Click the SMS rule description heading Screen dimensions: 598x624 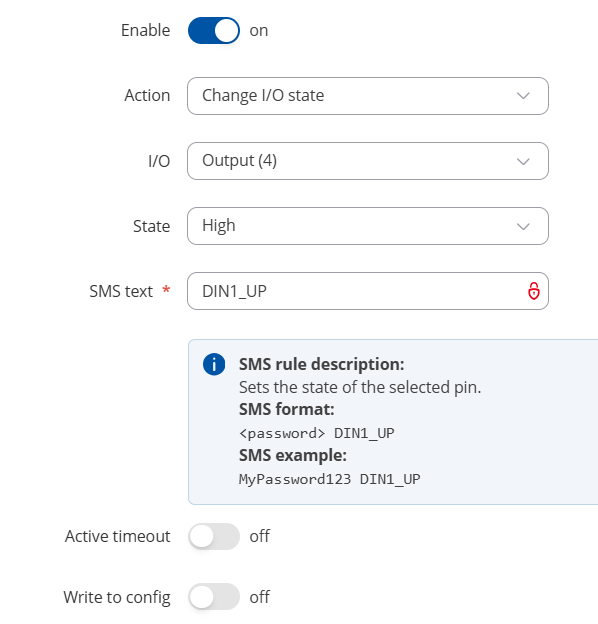pyautogui.click(x=321, y=365)
